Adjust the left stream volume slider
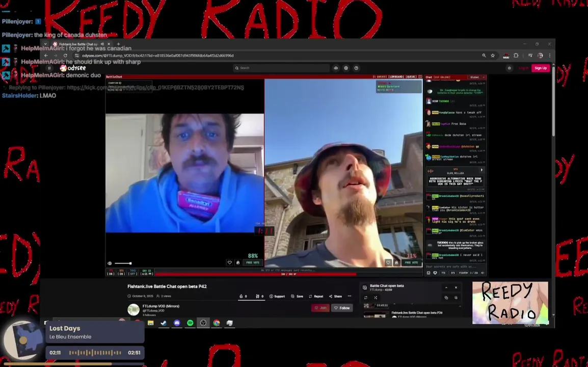This screenshot has width=588, height=367. click(123, 264)
